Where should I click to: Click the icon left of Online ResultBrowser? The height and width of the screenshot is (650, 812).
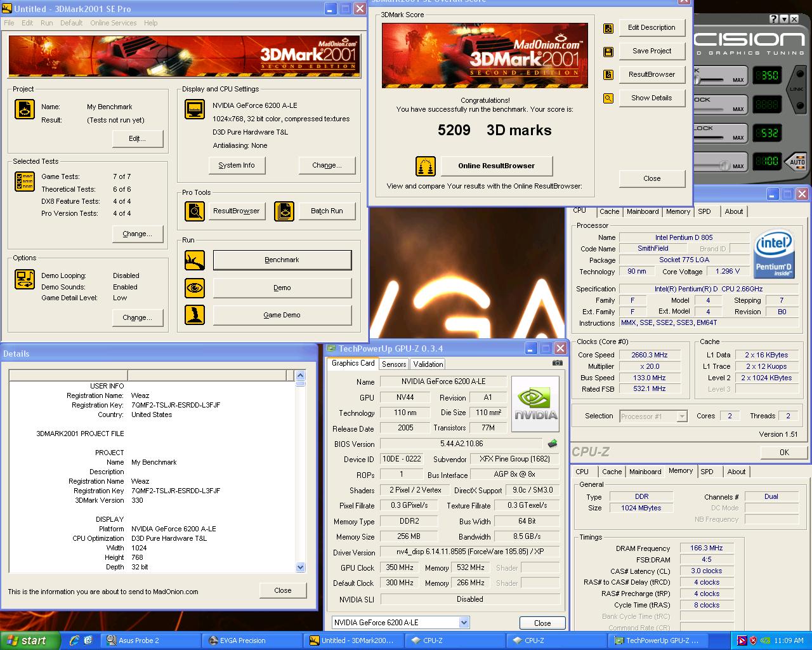point(426,166)
